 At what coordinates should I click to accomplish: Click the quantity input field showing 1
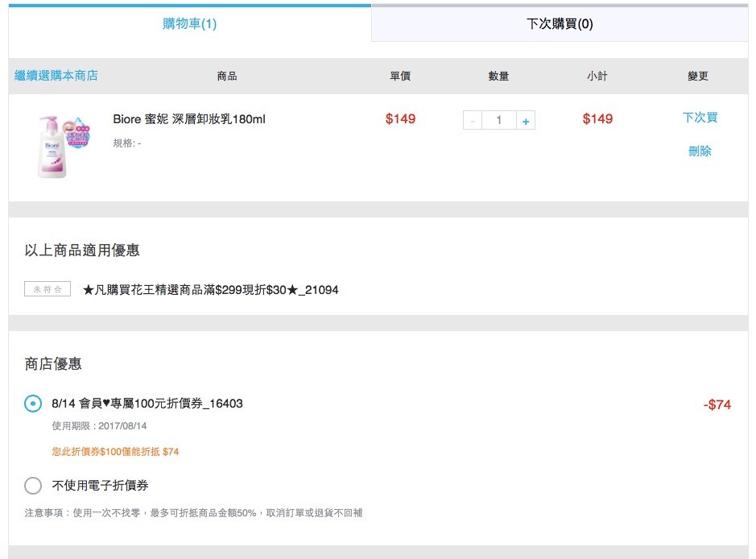tap(499, 120)
